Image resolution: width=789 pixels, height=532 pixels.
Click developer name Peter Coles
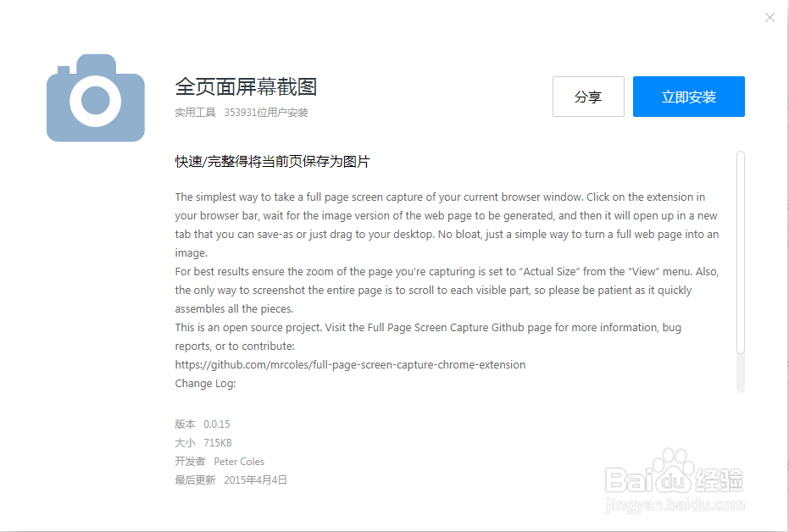coord(239,461)
